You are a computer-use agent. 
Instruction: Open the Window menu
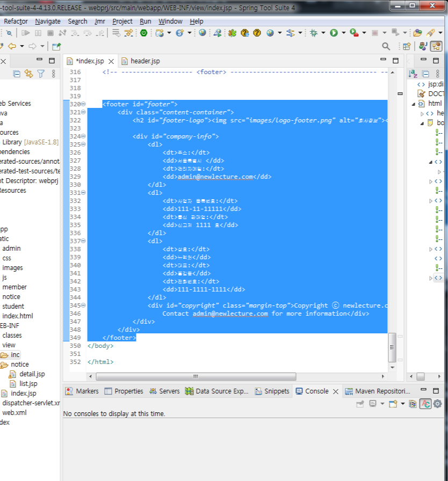pyautogui.click(x=170, y=21)
